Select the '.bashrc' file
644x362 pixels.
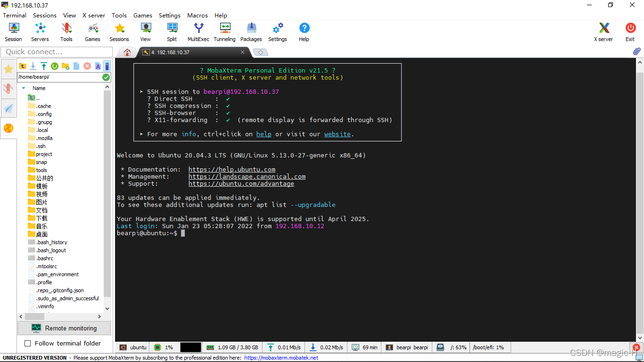coord(45,258)
